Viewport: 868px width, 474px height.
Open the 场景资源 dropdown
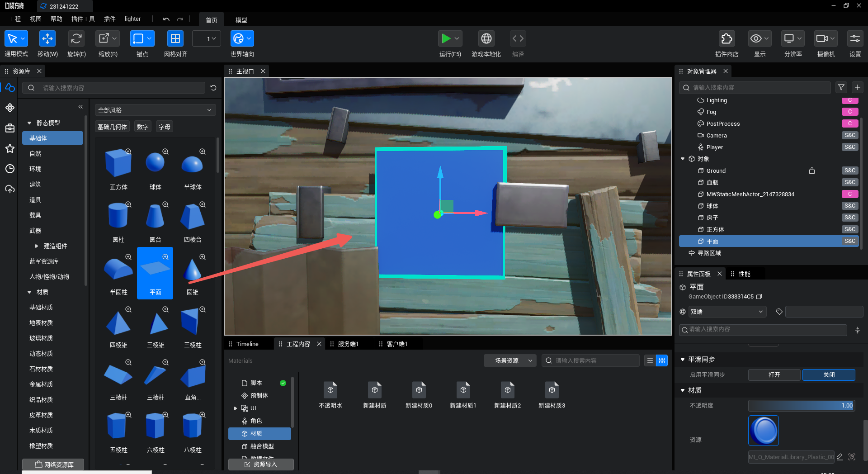[x=510, y=360]
